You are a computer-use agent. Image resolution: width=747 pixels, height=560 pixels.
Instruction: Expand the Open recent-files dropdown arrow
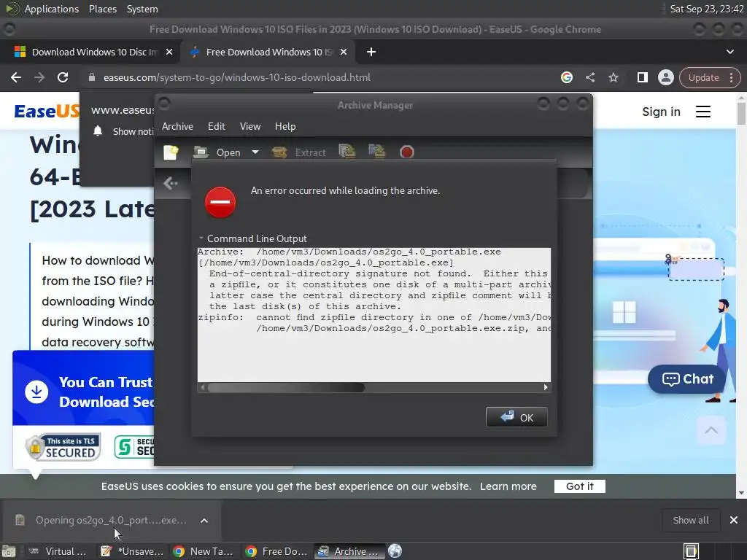255,152
